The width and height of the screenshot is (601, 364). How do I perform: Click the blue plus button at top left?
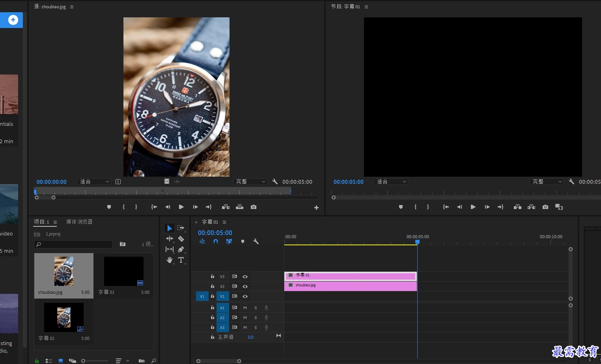point(13,20)
